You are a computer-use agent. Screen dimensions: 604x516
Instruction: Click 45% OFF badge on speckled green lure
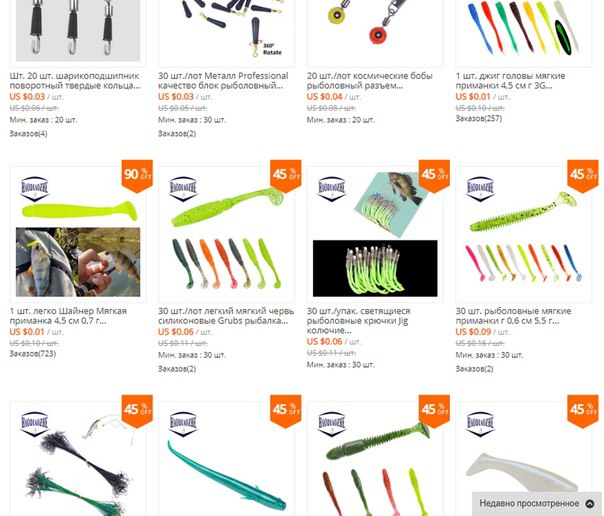[583, 176]
